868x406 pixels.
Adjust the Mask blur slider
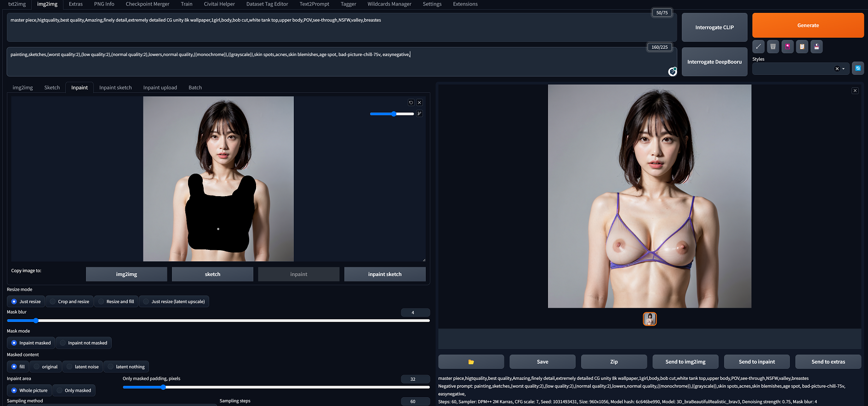[36, 321]
